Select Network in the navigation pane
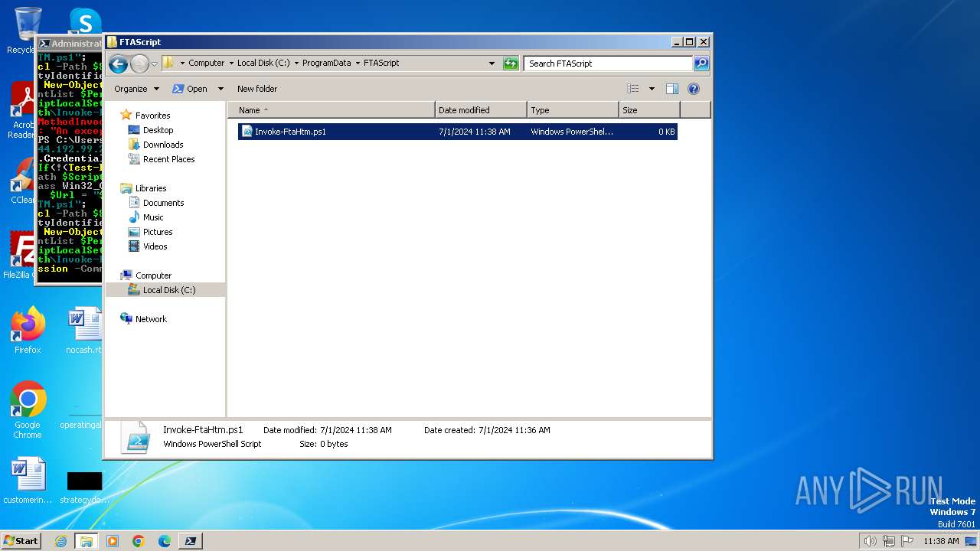 tap(151, 319)
